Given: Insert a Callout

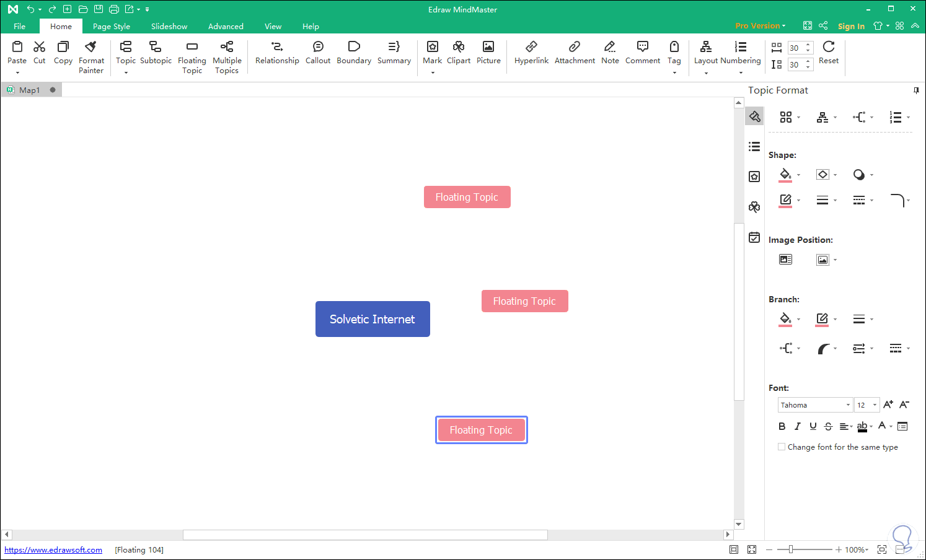Looking at the screenshot, I should [x=318, y=52].
